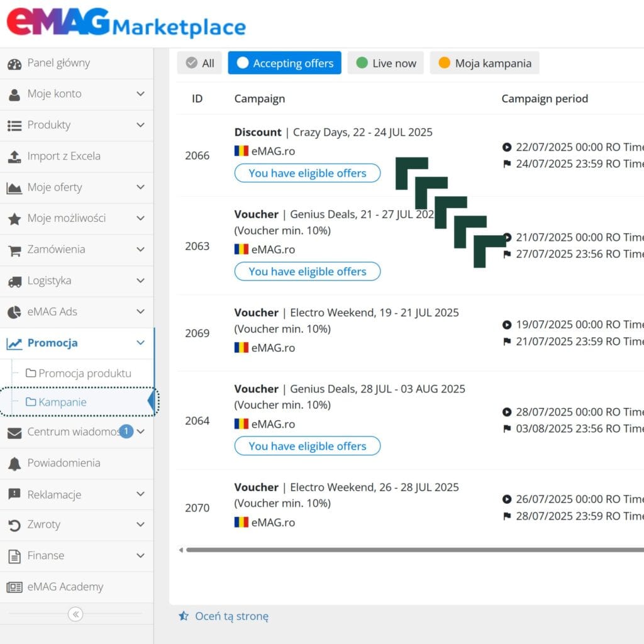Open Panel główny menu item
This screenshot has height=644, width=644.
click(x=77, y=64)
